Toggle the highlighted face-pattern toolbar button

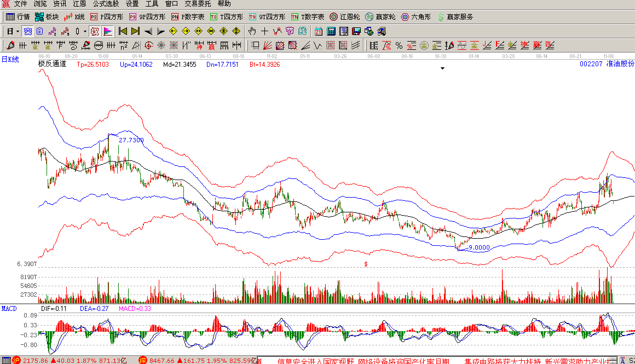(x=27, y=31)
